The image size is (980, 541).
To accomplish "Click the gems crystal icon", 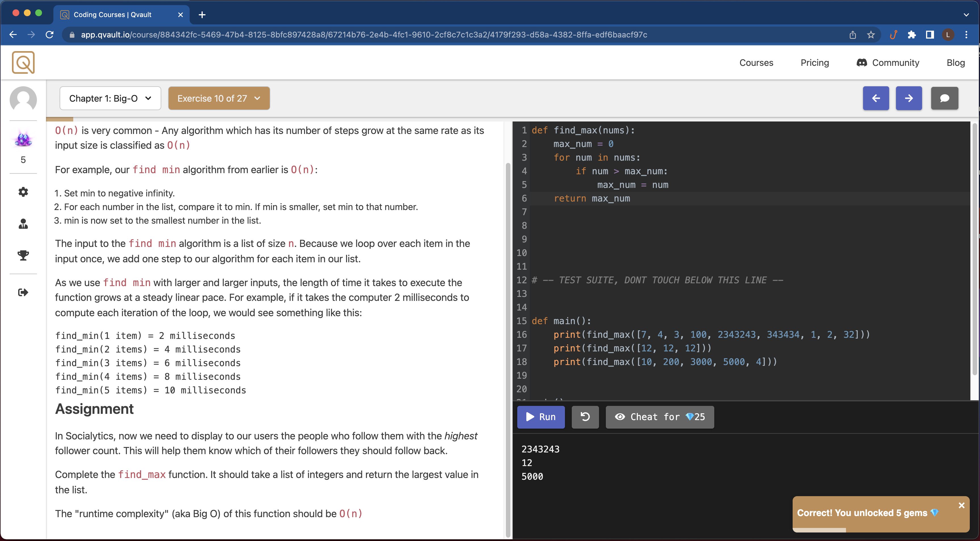I will [23, 139].
